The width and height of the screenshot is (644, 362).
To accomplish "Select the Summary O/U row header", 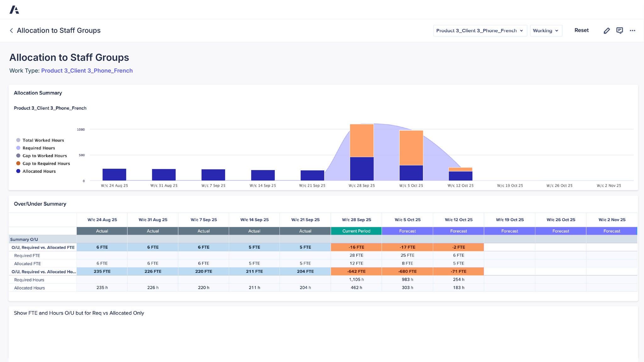I will (42, 239).
